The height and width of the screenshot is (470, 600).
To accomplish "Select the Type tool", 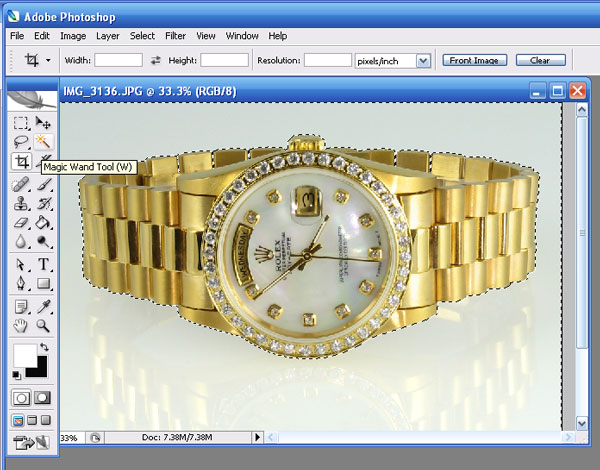I will (43, 264).
